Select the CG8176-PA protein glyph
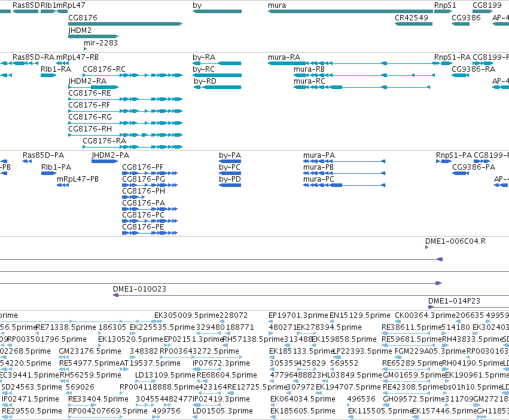Screen dimensions: 509x420 tap(150, 209)
